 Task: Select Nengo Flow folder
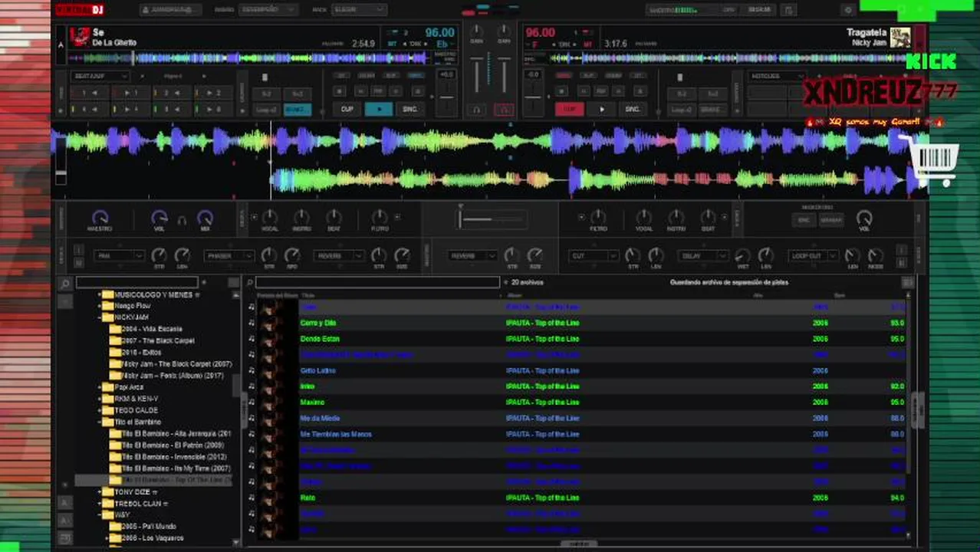(x=133, y=306)
